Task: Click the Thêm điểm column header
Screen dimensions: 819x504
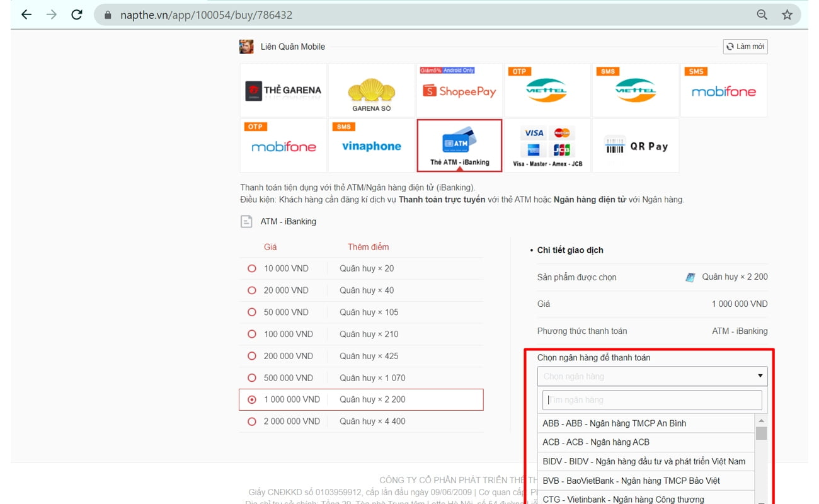Action: click(369, 247)
